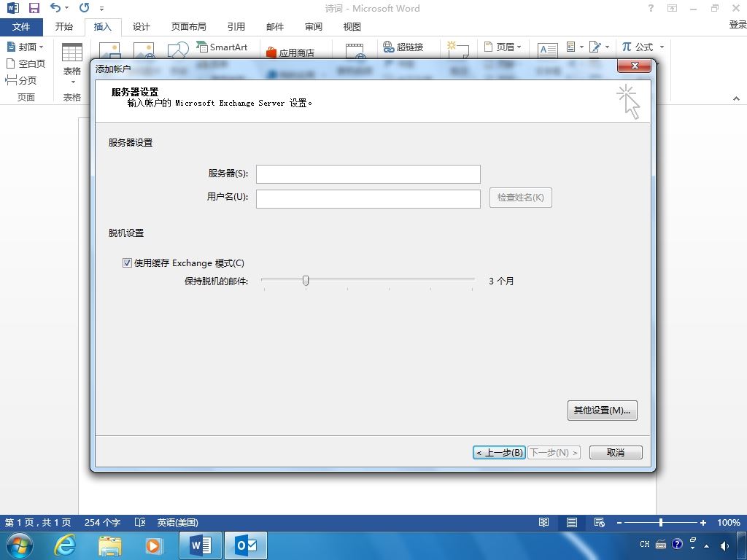Click the Undo arrow in quick access toolbar
Viewport: 747px width, 560px height.
(x=55, y=7)
